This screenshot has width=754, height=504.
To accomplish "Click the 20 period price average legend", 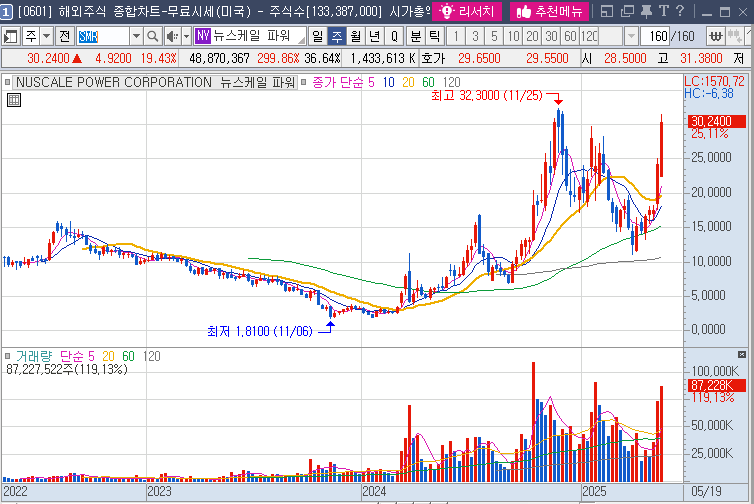I will (x=408, y=82).
